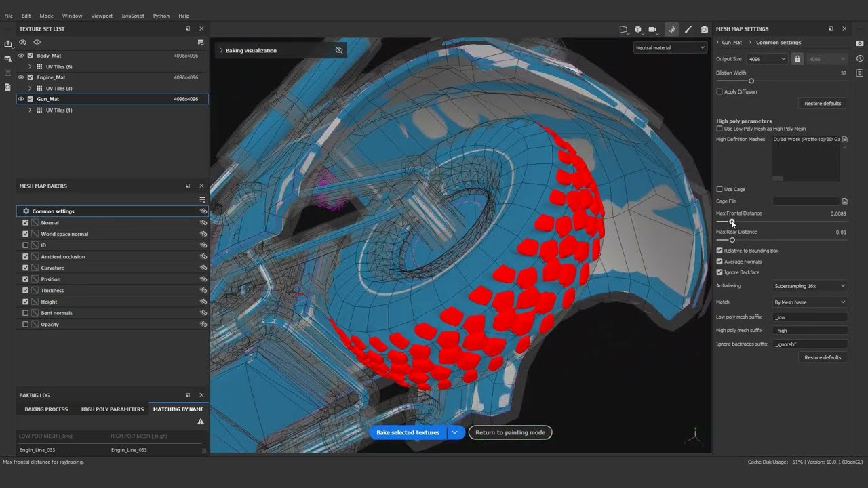
Task: Open the Antialiasing Supersampling 16x dropdown
Action: pyautogui.click(x=810, y=286)
